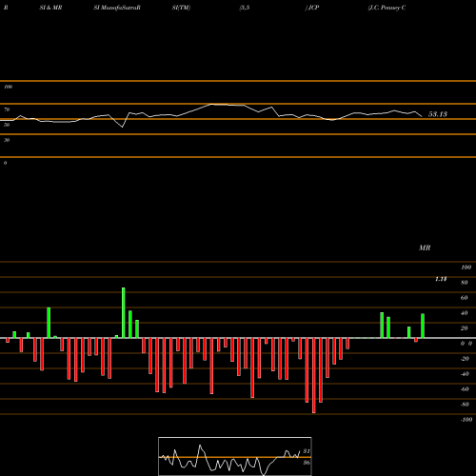Click the '(J.C. Penney C' company name
Screen dimensions: 476x476
point(387,8)
